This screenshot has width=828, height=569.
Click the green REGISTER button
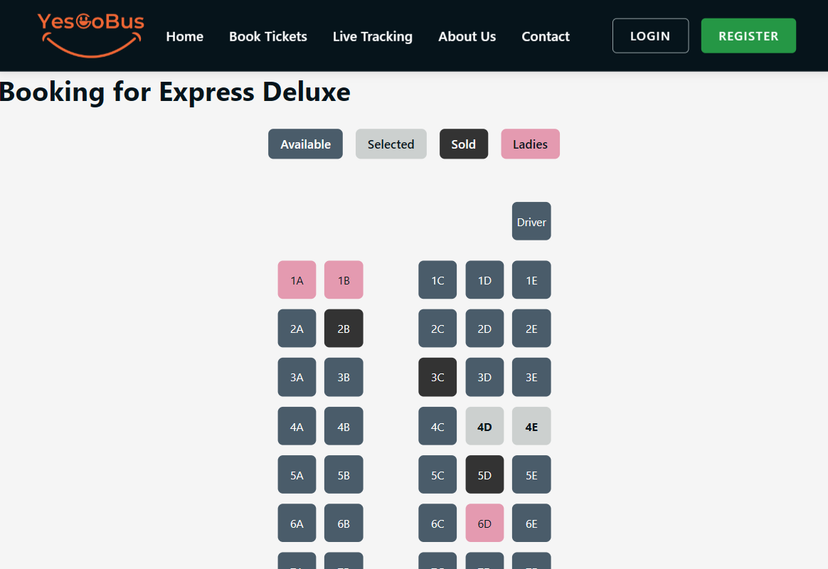pyautogui.click(x=748, y=36)
